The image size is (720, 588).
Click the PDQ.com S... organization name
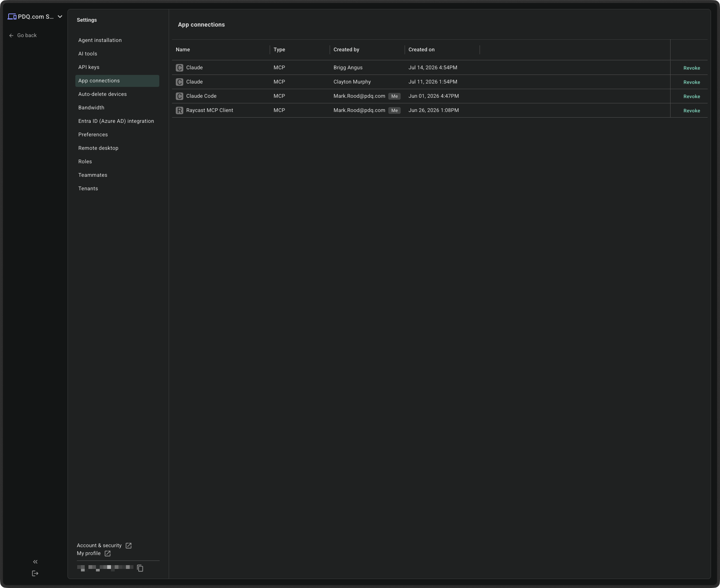point(36,17)
